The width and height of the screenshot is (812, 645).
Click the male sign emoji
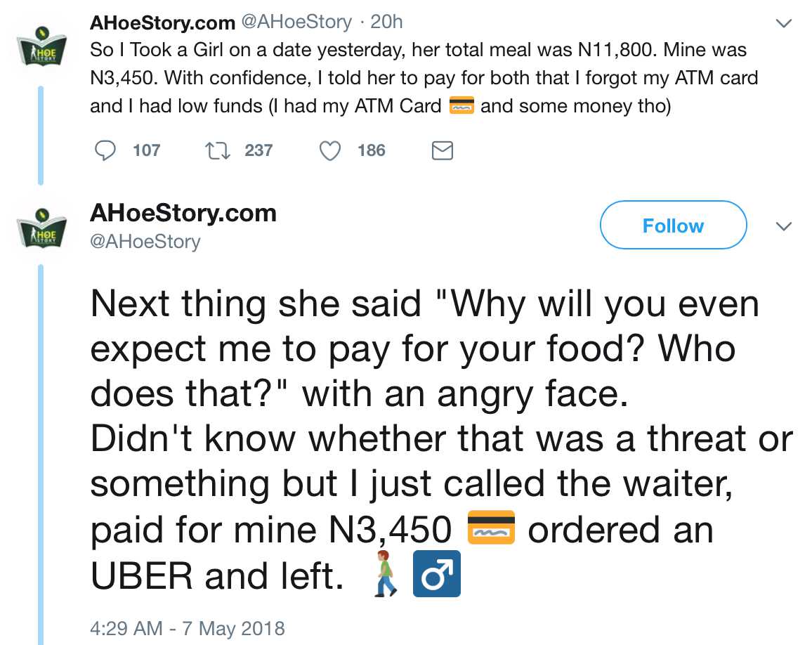click(x=436, y=574)
